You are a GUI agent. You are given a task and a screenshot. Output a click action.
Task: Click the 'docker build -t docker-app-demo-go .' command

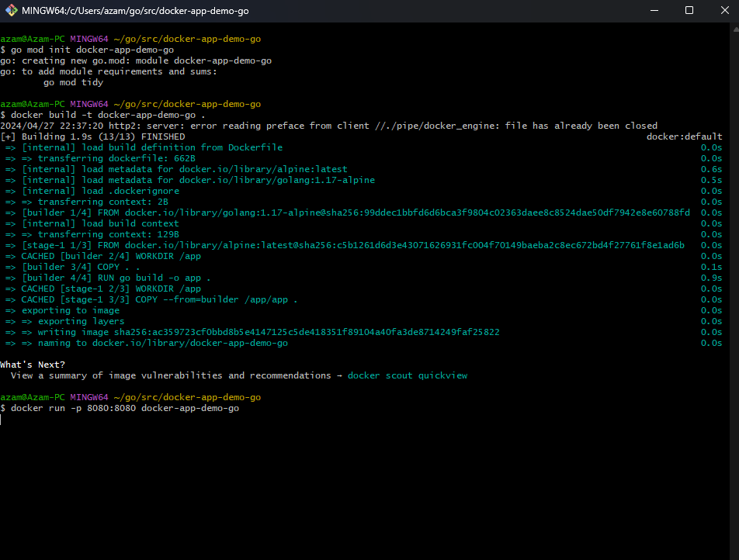pos(102,115)
